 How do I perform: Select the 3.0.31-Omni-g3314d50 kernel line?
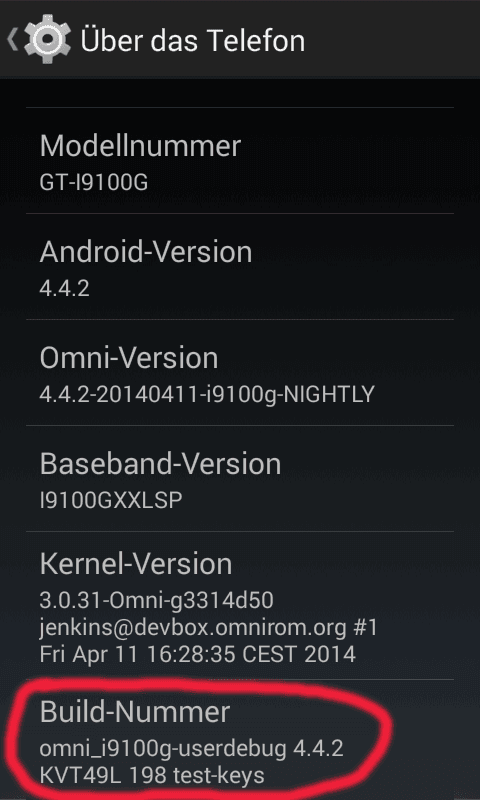pos(157,601)
